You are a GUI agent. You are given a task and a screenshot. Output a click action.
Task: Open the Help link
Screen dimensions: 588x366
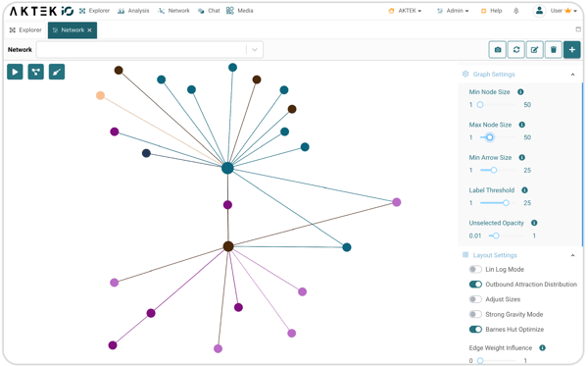point(492,11)
